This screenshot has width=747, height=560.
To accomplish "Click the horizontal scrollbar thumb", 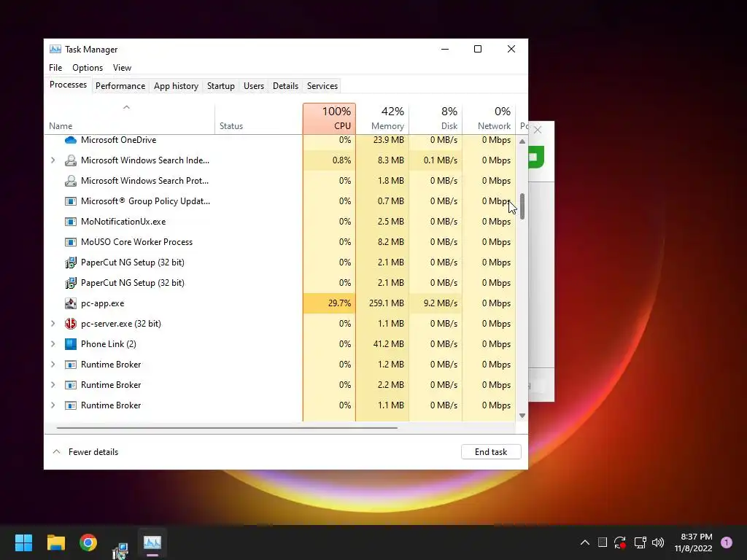I will click(x=227, y=427).
